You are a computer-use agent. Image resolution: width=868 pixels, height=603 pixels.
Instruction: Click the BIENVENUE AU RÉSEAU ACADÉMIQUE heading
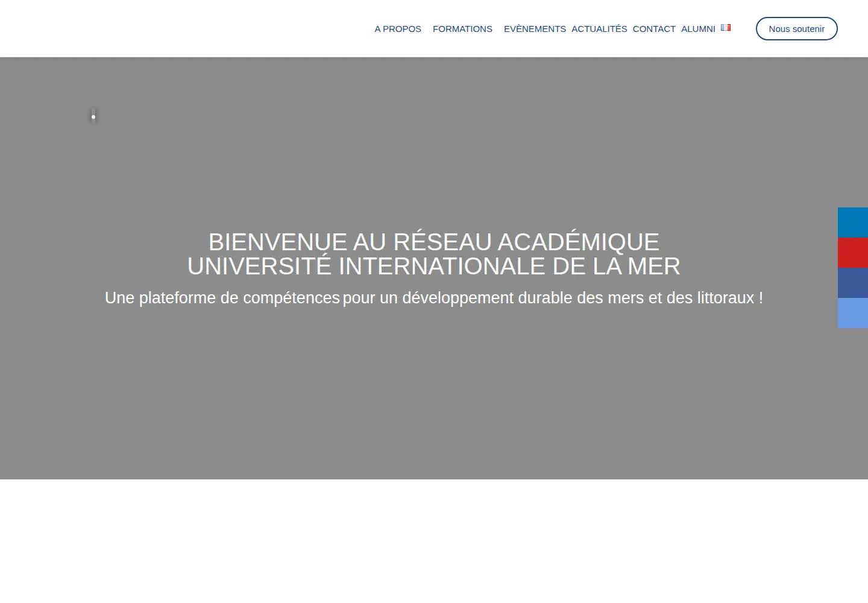coord(434,254)
